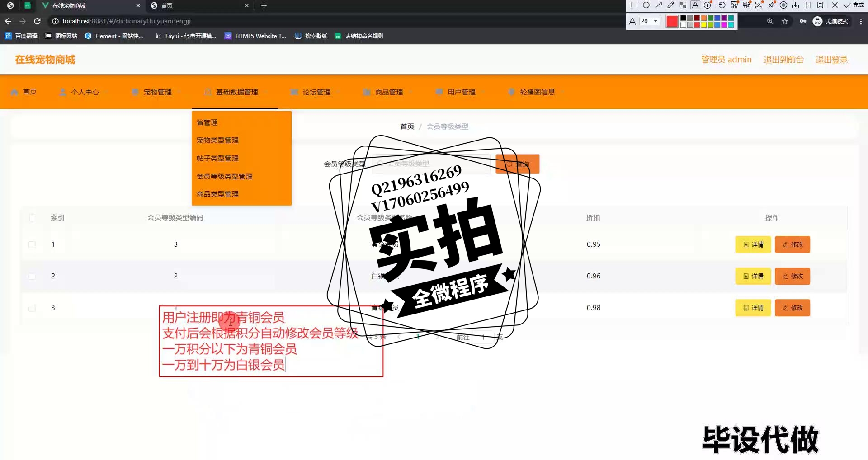The height and width of the screenshot is (460, 868).
Task: Click the browser back arrow
Action: (8, 21)
